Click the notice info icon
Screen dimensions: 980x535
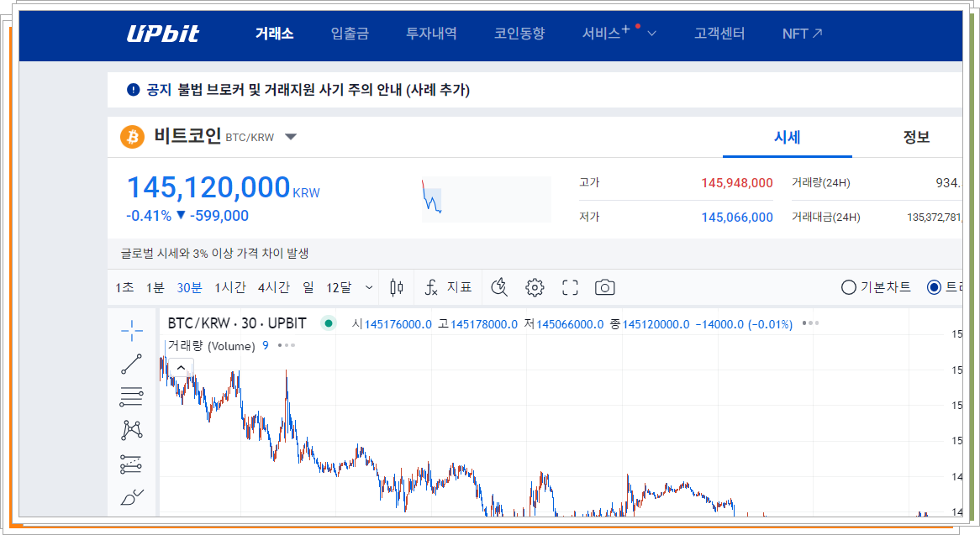133,90
